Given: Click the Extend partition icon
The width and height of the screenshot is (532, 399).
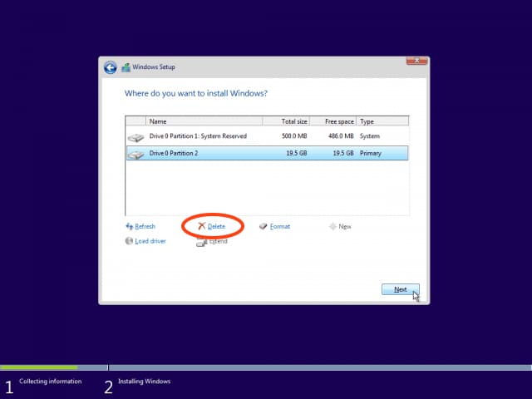Looking at the screenshot, I should tap(201, 242).
